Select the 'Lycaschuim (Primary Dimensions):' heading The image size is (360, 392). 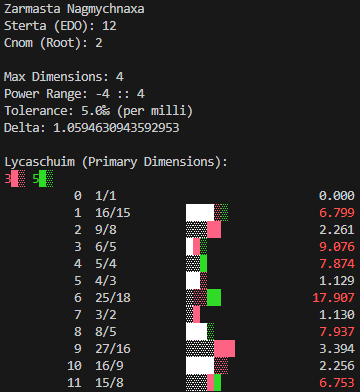pyautogui.click(x=116, y=162)
